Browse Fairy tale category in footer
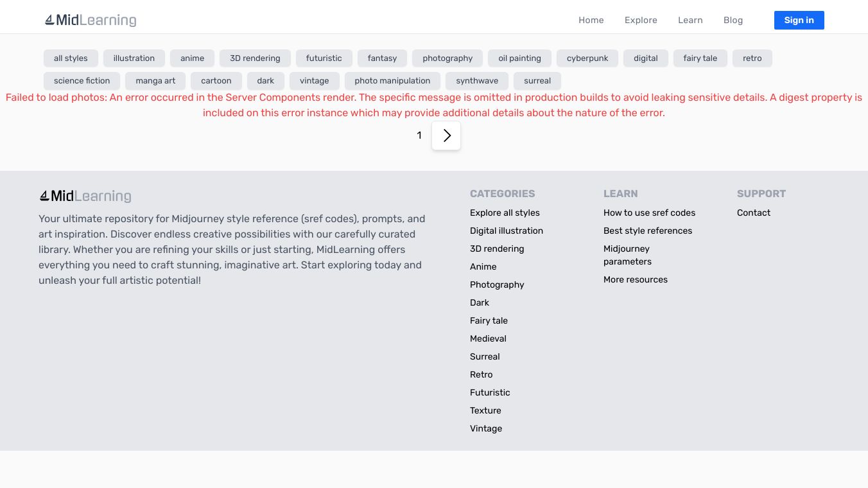 (x=489, y=320)
